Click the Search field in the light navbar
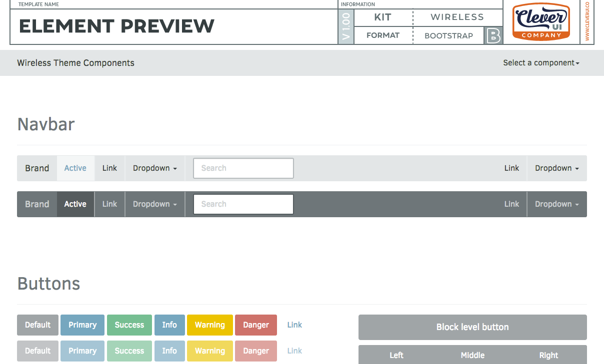 (243, 168)
